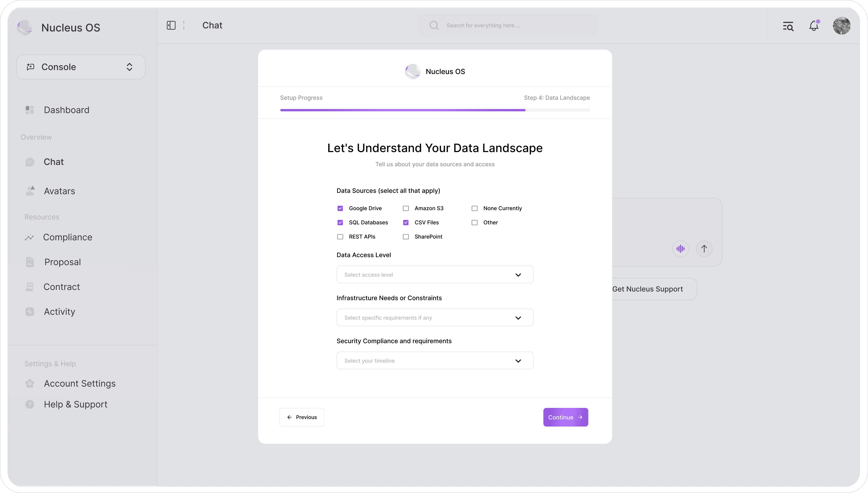This screenshot has height=493, width=868.
Task: Click the Dashboard grid icon in sidebar
Action: coord(30,110)
